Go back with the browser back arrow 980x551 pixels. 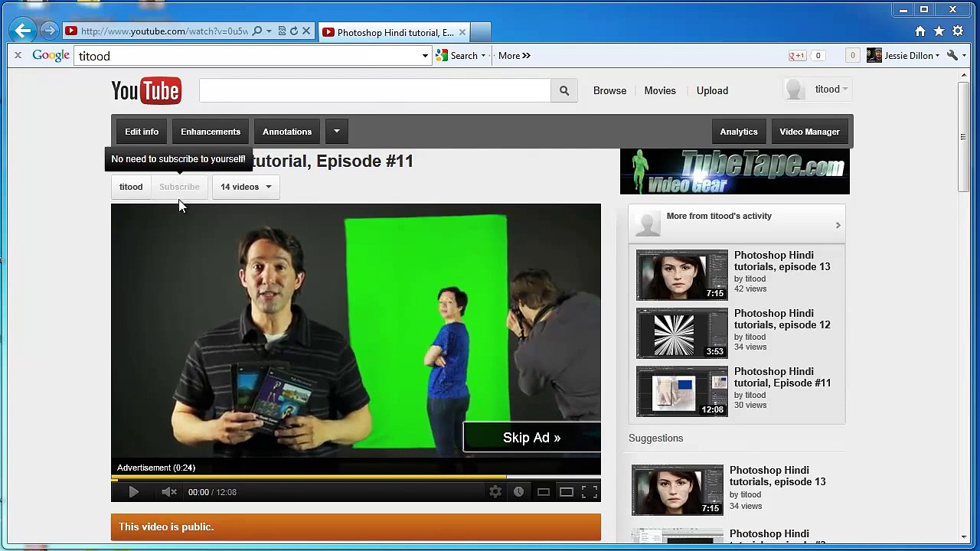(x=22, y=31)
